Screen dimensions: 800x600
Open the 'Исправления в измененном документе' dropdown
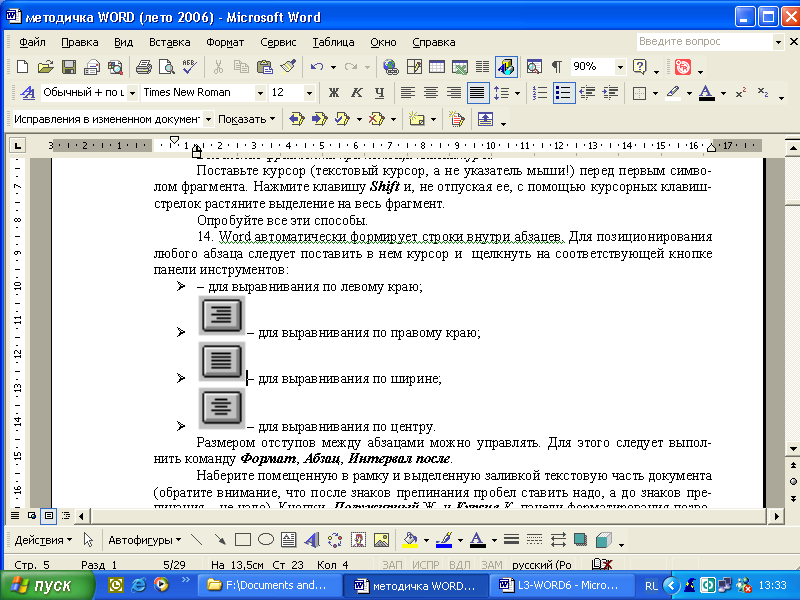click(208, 119)
